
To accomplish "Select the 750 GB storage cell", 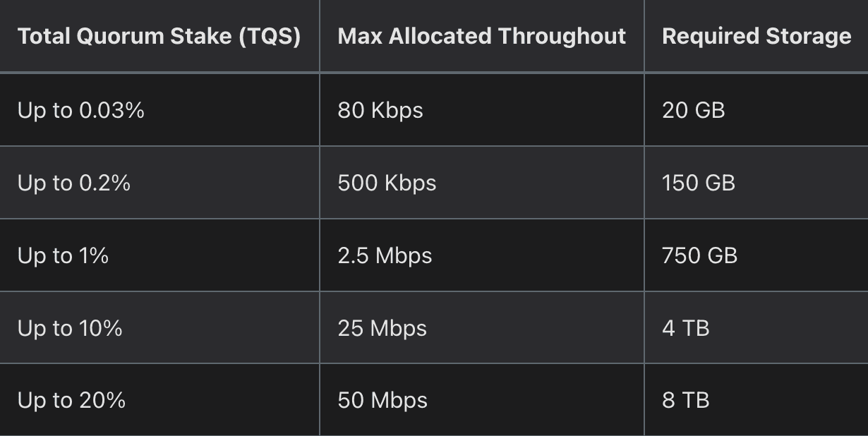I will pos(699,255).
